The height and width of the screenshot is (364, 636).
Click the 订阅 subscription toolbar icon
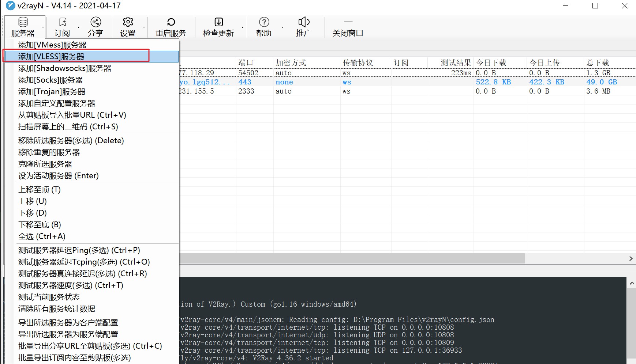63,22
